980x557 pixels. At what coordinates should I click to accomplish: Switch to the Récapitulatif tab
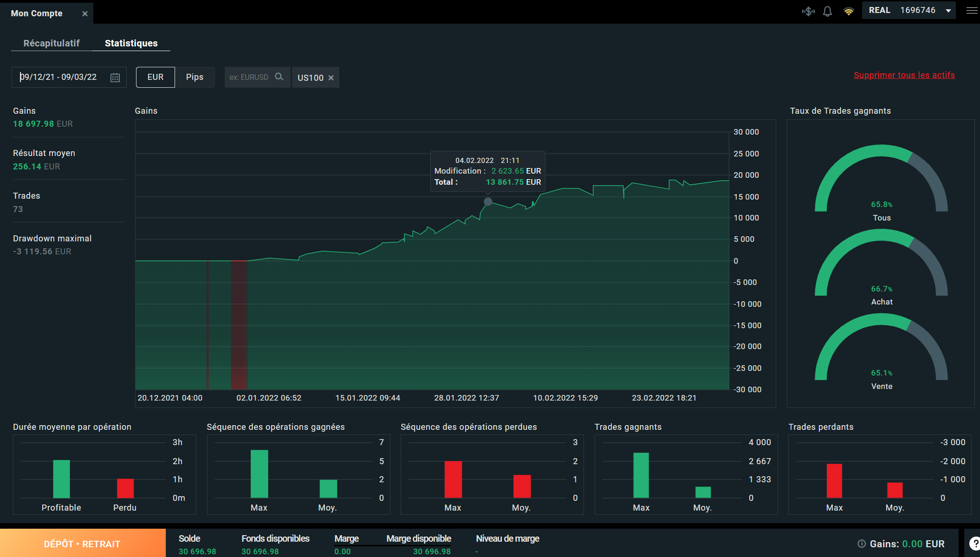(52, 43)
